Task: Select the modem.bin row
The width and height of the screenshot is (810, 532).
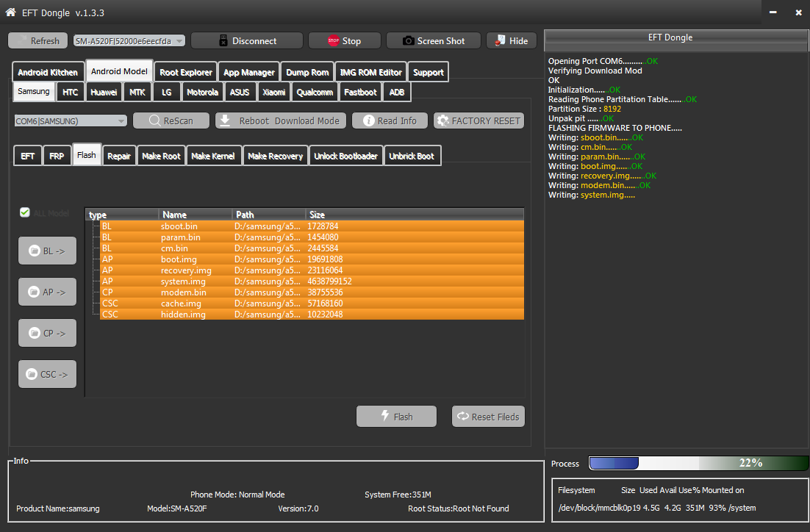Action: coord(312,292)
